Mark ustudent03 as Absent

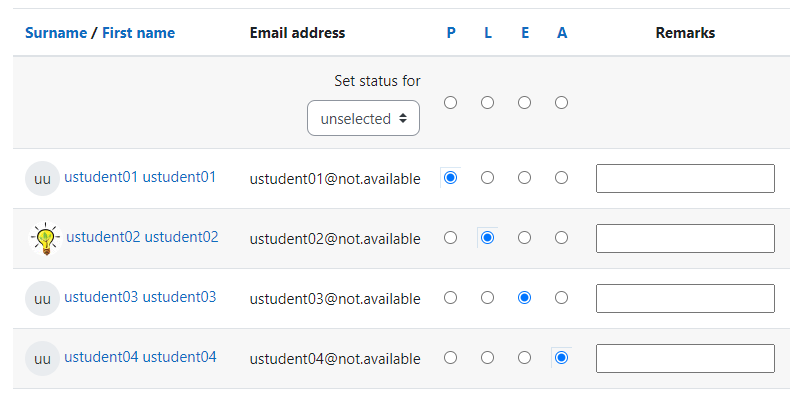click(562, 298)
